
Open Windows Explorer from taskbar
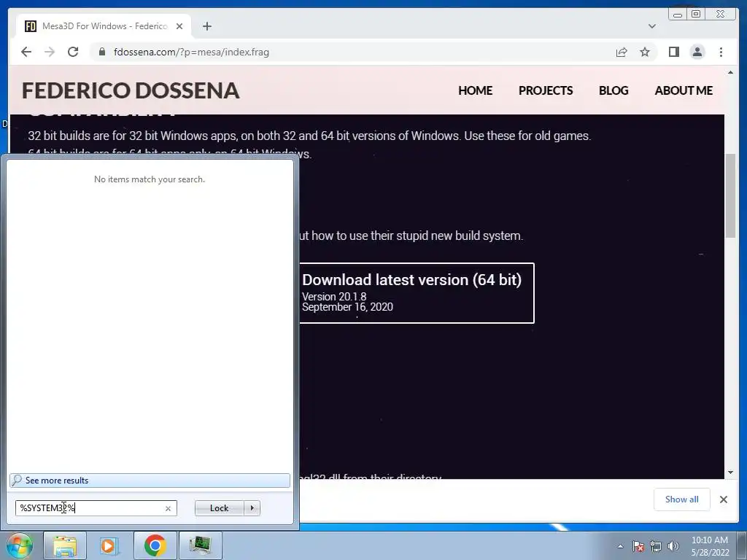(x=65, y=545)
